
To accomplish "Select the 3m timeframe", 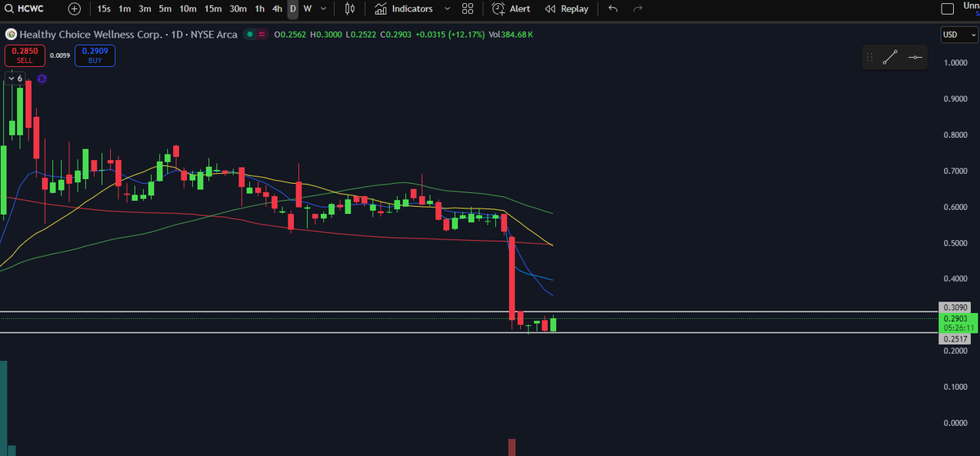I will tap(145, 9).
